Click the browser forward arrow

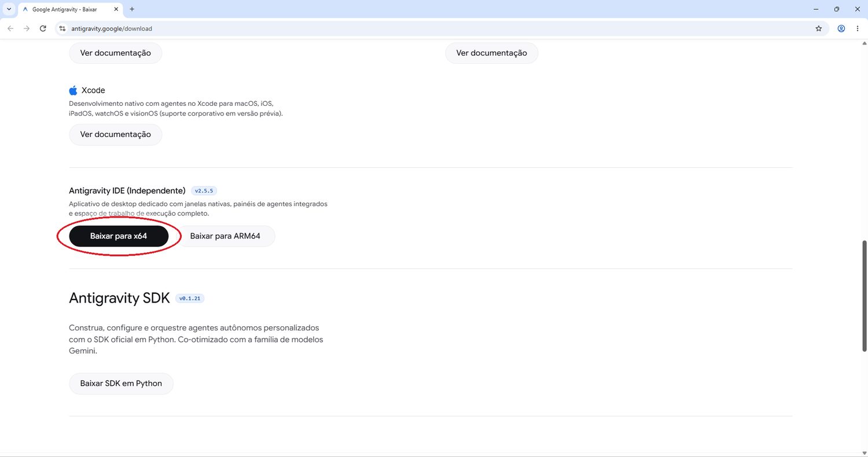tap(27, 28)
